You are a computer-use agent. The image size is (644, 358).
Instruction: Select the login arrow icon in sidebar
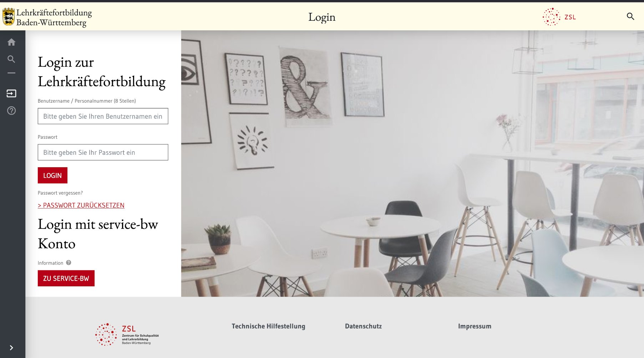coord(11,93)
